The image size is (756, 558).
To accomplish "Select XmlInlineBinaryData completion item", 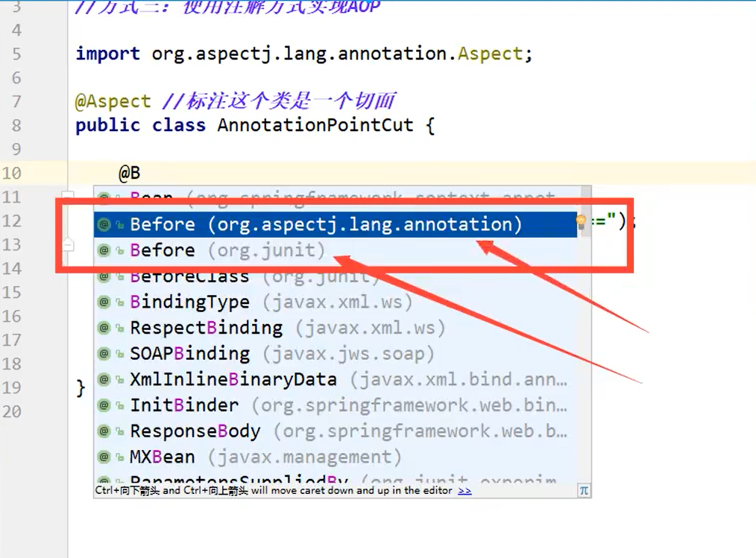I will 335,380.
